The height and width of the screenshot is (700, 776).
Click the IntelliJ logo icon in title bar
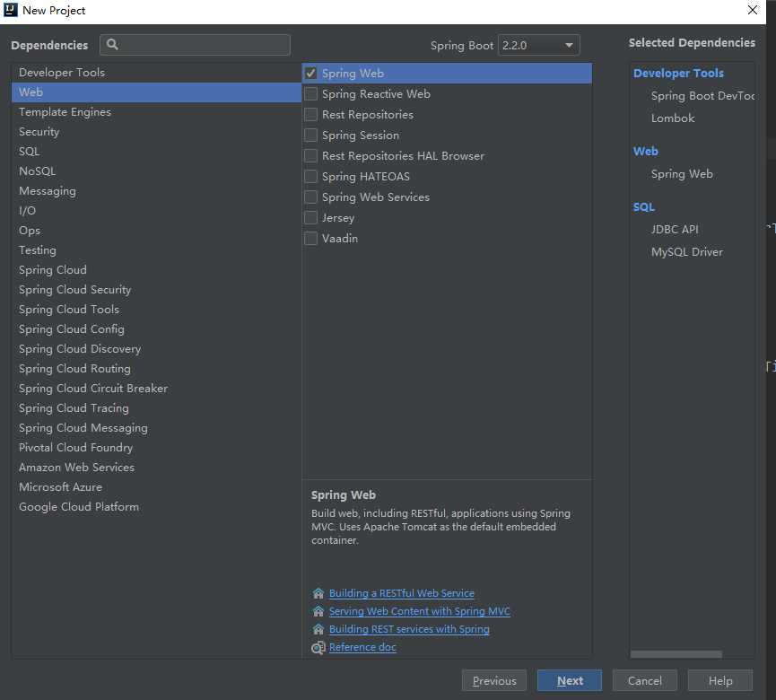11,10
